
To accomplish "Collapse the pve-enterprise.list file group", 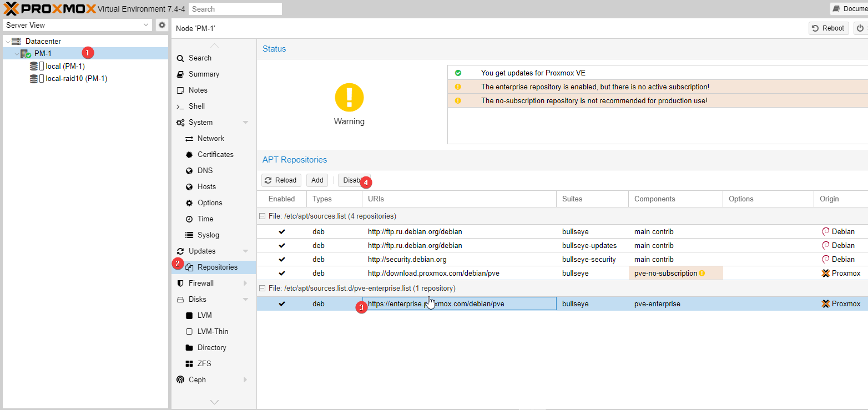I will click(263, 288).
